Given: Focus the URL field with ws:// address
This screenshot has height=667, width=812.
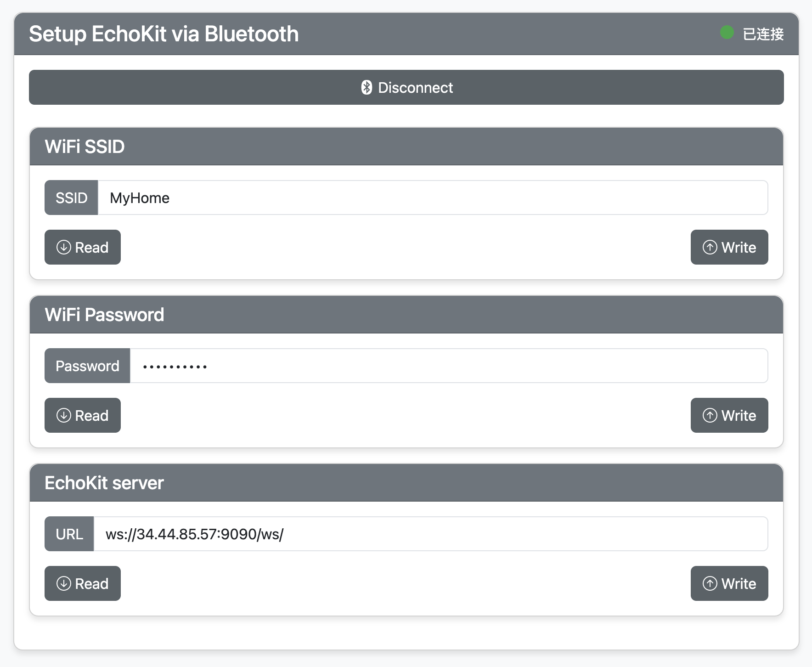Looking at the screenshot, I should 430,534.
